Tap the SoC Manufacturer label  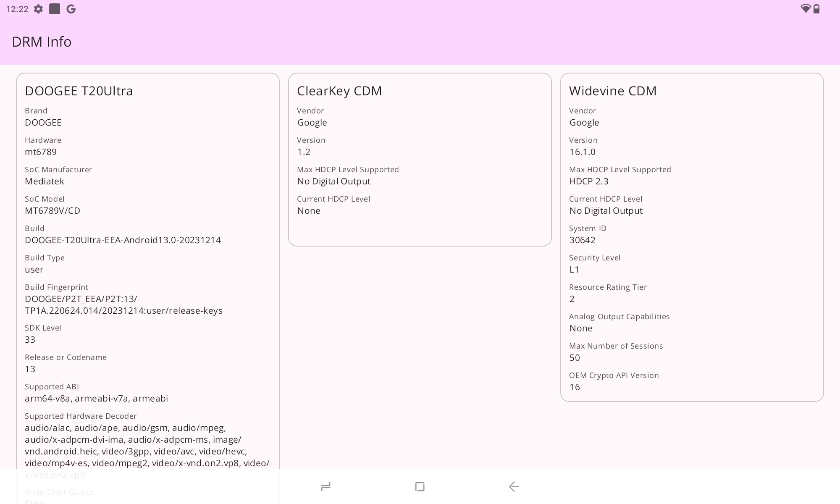(58, 170)
